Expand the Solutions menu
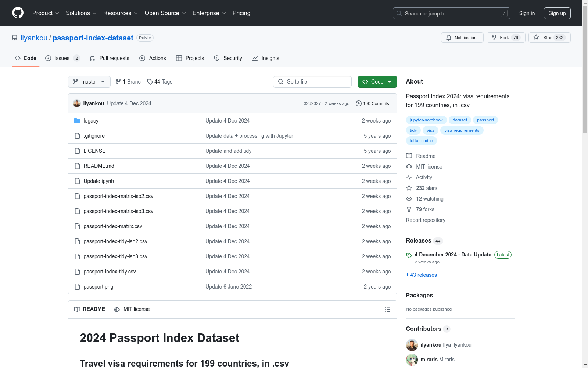The height and width of the screenshot is (368, 588). coord(81,13)
